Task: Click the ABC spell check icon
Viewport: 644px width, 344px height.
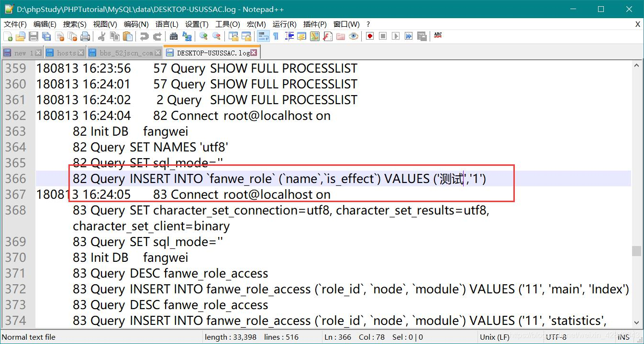Action: coord(438,36)
